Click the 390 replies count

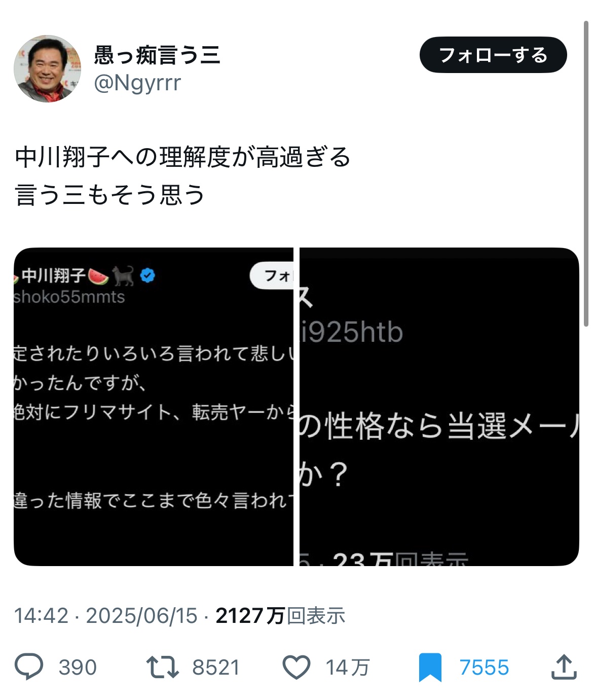coord(78,668)
